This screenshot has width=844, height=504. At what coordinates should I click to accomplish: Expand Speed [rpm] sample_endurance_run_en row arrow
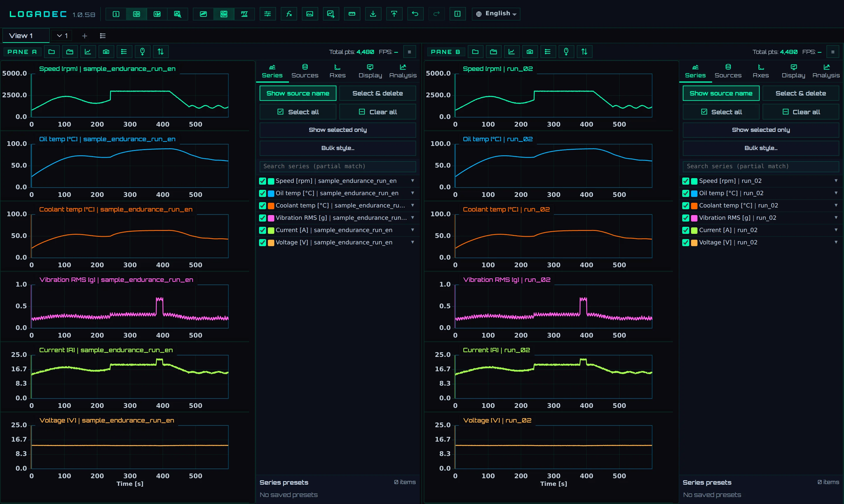[413, 181]
